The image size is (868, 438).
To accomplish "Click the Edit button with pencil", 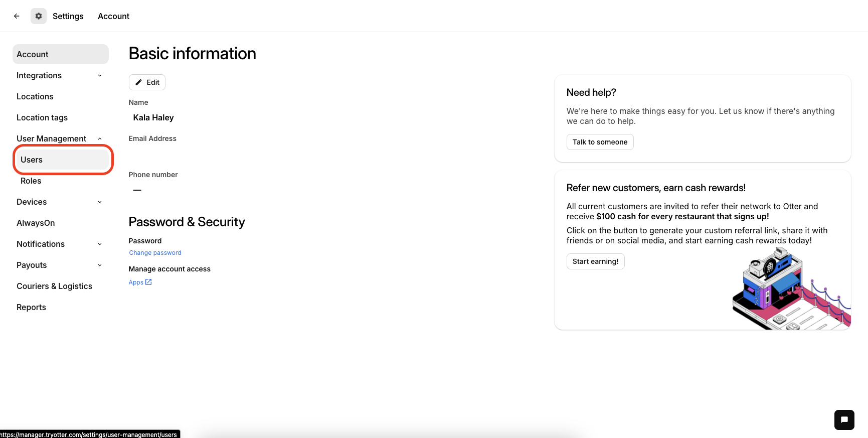I will coord(147,82).
